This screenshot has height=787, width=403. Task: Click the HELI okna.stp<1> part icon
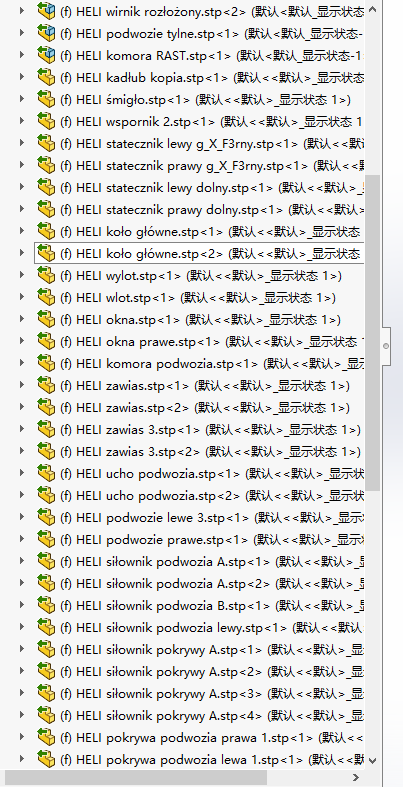pos(46,319)
